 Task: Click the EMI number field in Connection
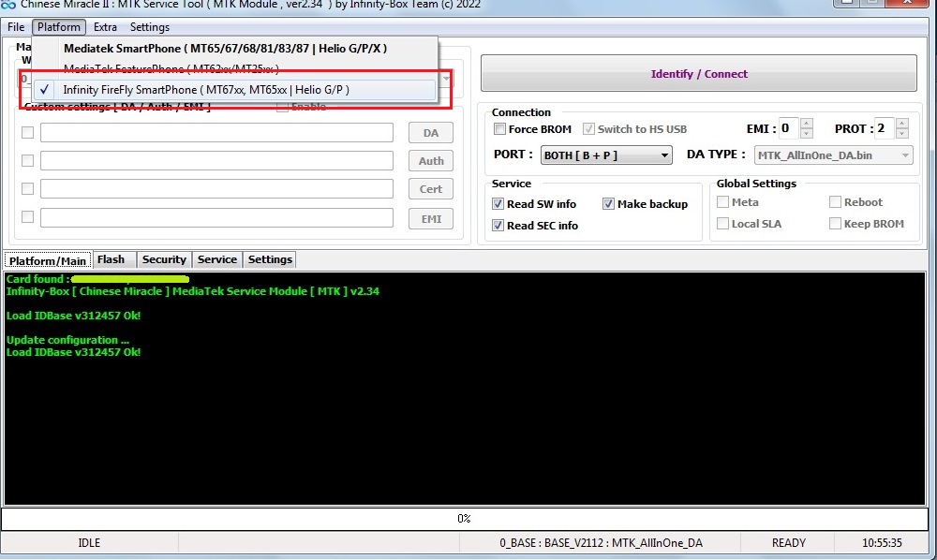point(789,128)
